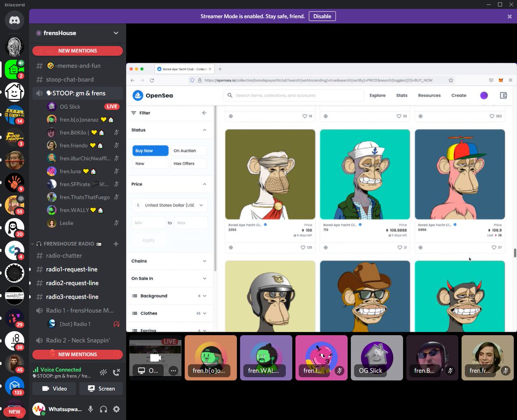Image resolution: width=517 pixels, height=420 pixels.
Task: Collapse the Status filter section
Action: tap(204, 130)
